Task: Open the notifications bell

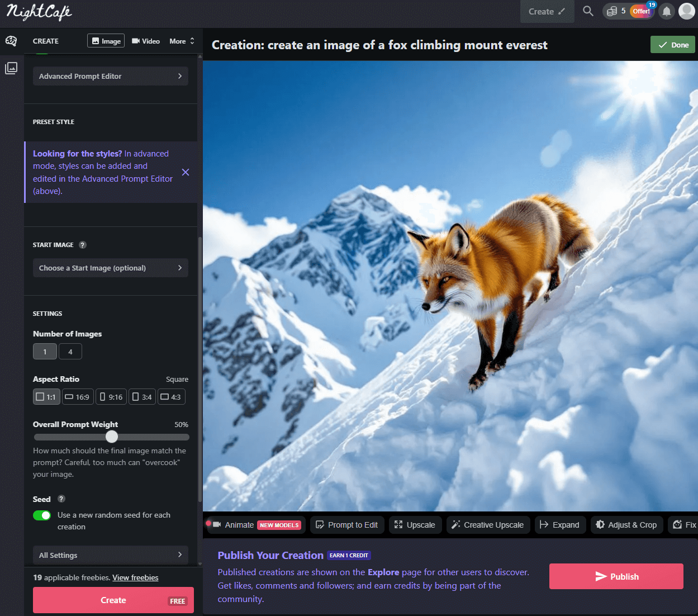Action: click(x=666, y=11)
